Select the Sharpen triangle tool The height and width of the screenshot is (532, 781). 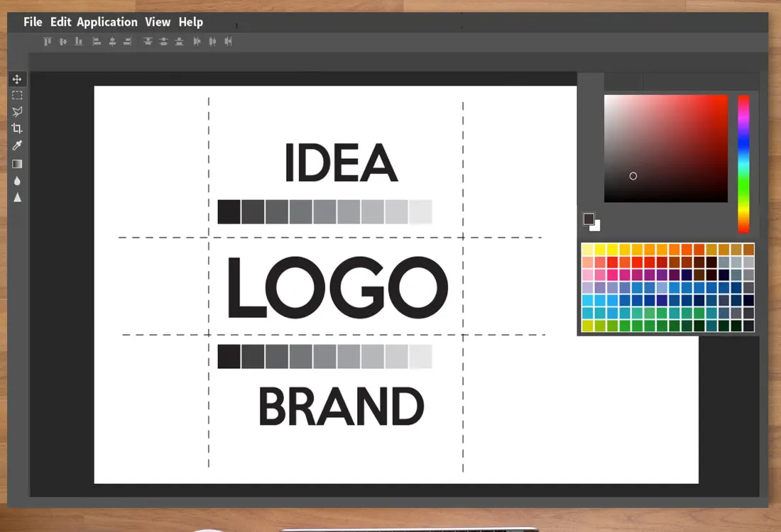click(18, 198)
